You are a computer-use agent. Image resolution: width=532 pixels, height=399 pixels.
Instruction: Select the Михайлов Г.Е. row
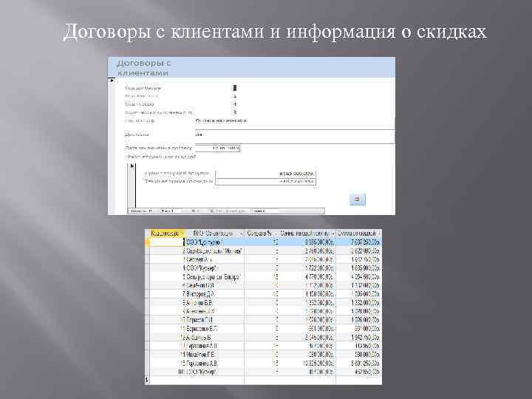point(263,355)
